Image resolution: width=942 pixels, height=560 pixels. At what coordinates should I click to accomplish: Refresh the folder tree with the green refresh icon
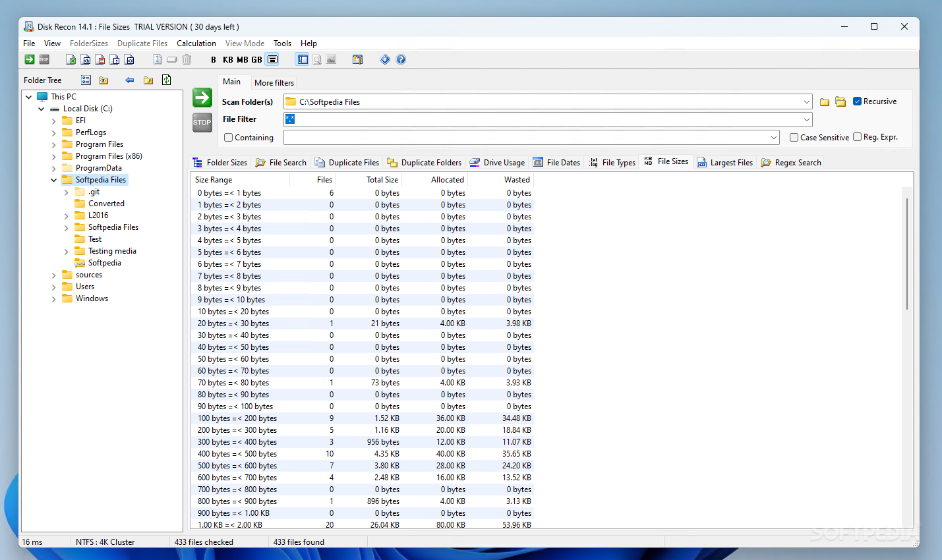coord(167,80)
